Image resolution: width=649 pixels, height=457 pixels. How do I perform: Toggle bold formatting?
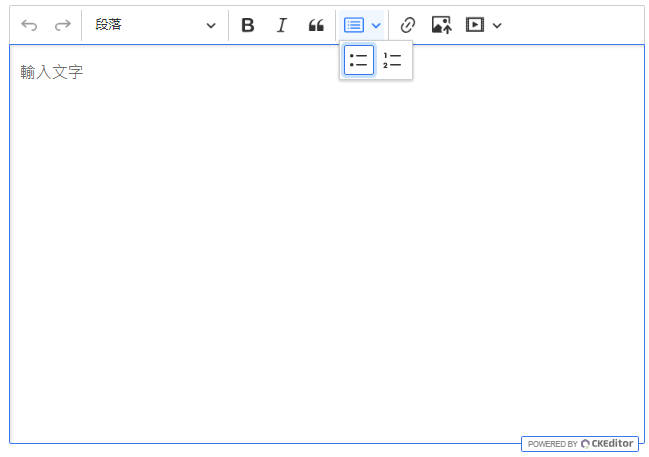point(248,25)
